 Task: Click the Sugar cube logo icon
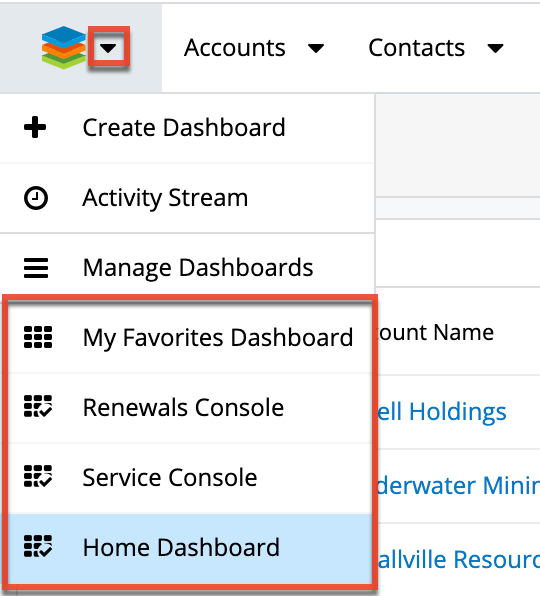coord(63,48)
